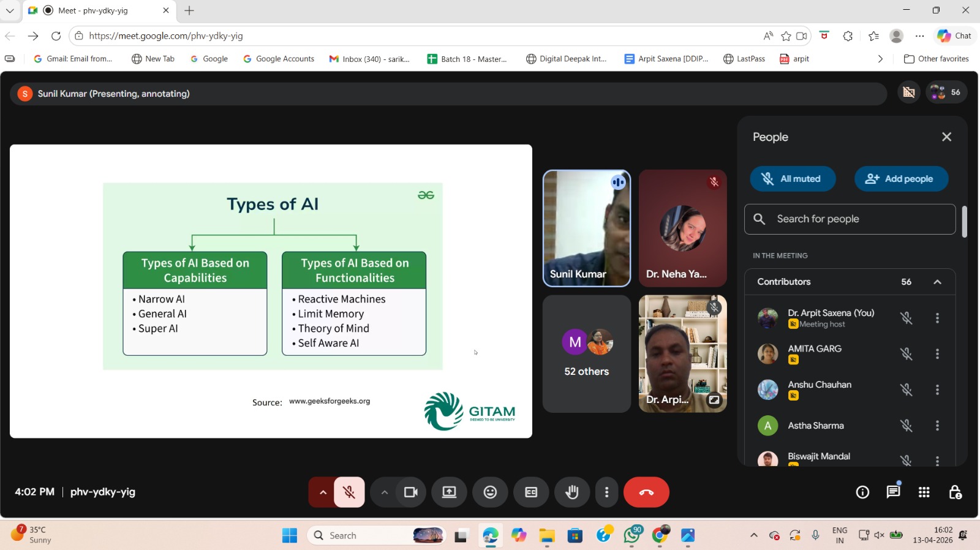Toggle closed captions button
Screen dimensions: 980x550
pos(531,492)
